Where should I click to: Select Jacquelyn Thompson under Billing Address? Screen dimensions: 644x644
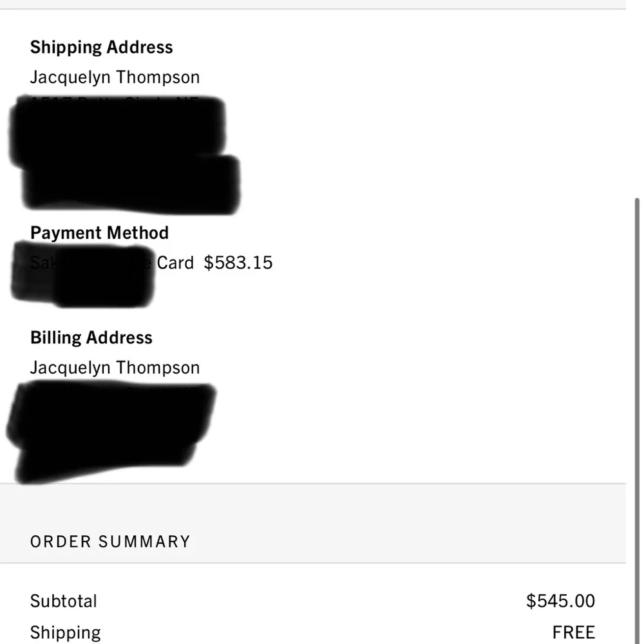point(115,368)
